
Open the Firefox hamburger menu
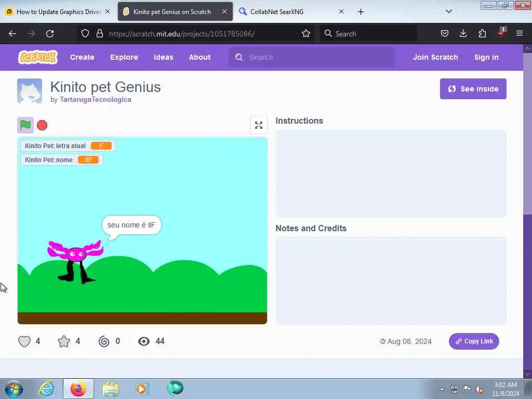point(520,34)
